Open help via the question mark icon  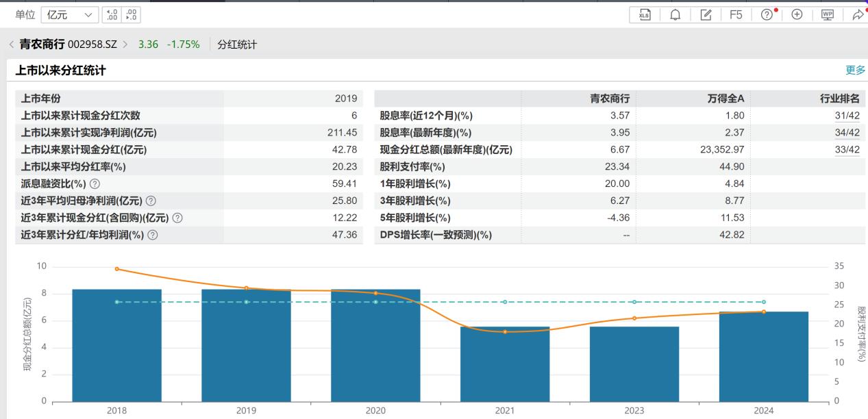tap(767, 14)
